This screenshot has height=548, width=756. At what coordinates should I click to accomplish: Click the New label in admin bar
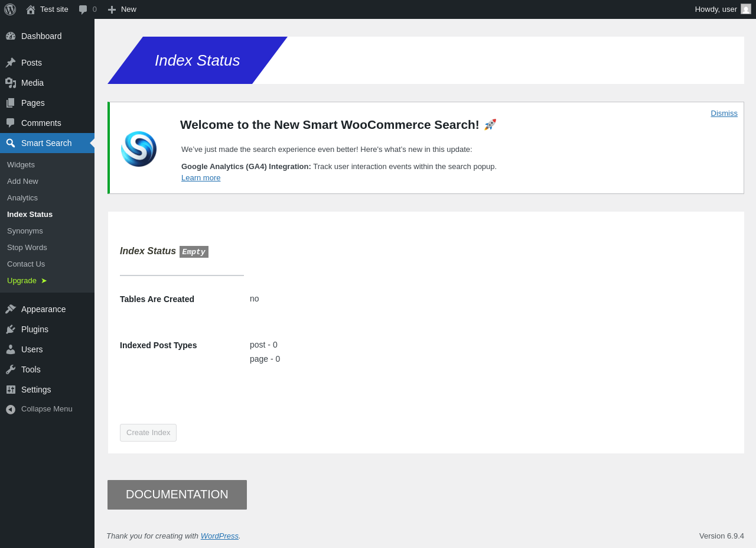pos(129,9)
